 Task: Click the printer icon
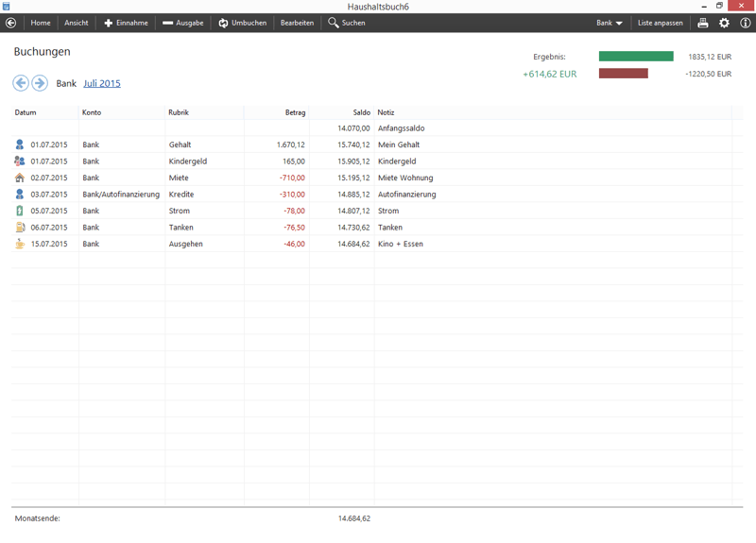703,23
